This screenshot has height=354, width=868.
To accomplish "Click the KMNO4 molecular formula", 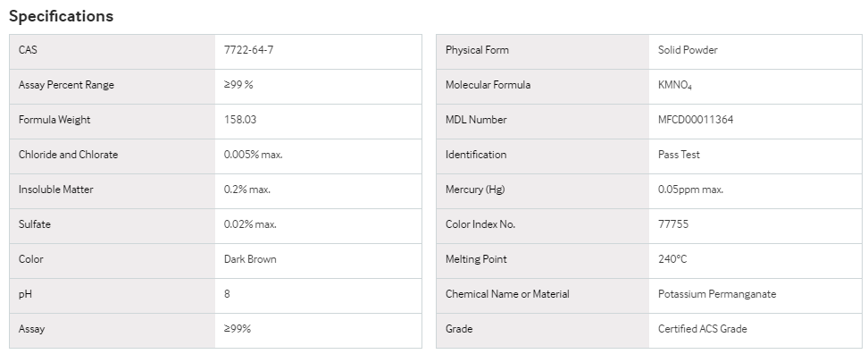I will click(x=675, y=85).
